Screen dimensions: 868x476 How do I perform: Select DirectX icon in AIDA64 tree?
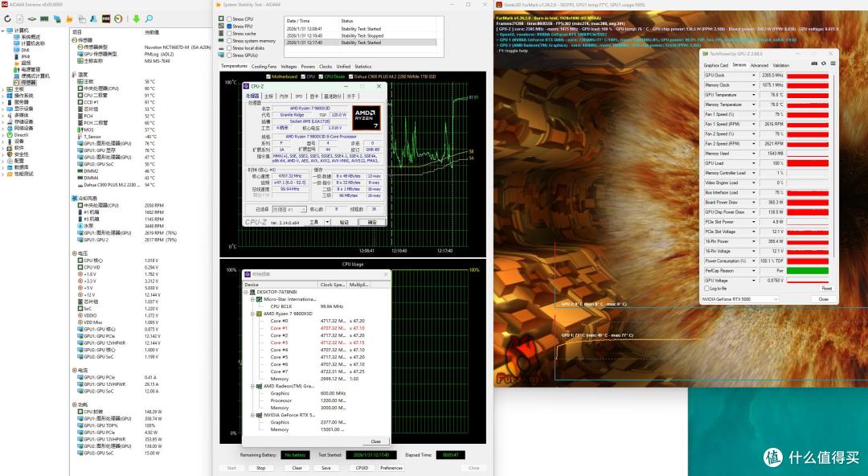10,134
